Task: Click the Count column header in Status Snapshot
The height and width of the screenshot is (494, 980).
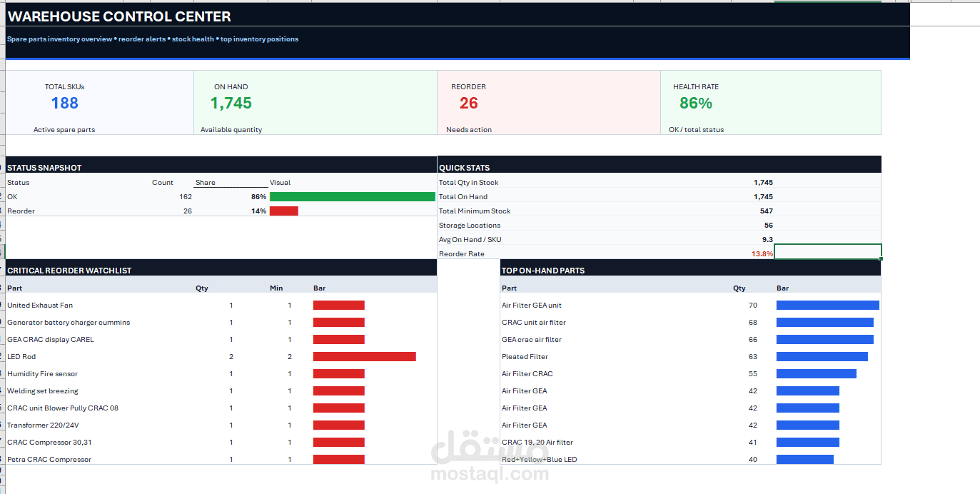Action: click(x=163, y=182)
